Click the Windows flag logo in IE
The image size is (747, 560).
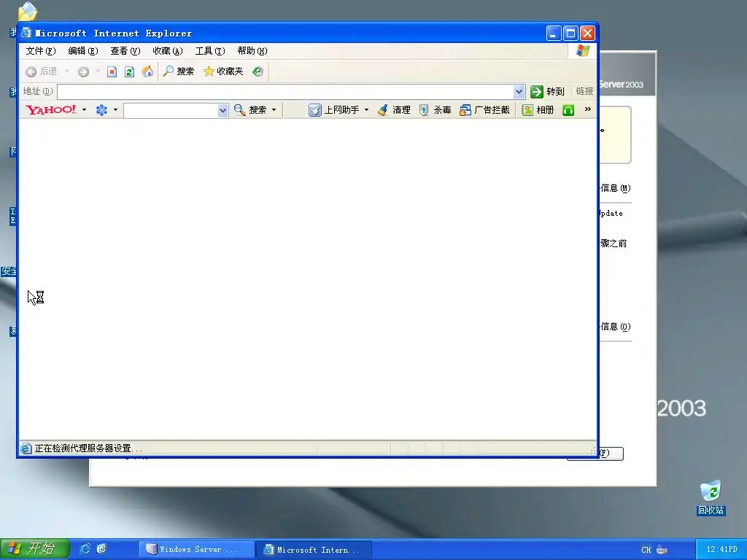(583, 50)
